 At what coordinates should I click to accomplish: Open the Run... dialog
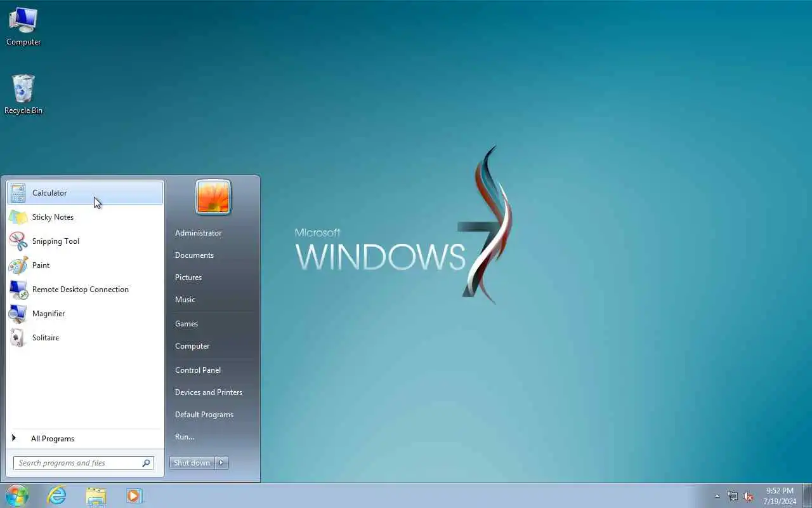(x=185, y=437)
